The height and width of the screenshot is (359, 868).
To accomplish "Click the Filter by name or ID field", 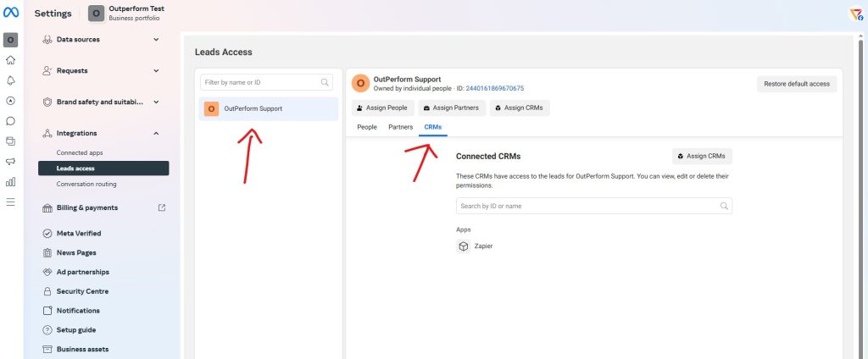I will (x=259, y=82).
